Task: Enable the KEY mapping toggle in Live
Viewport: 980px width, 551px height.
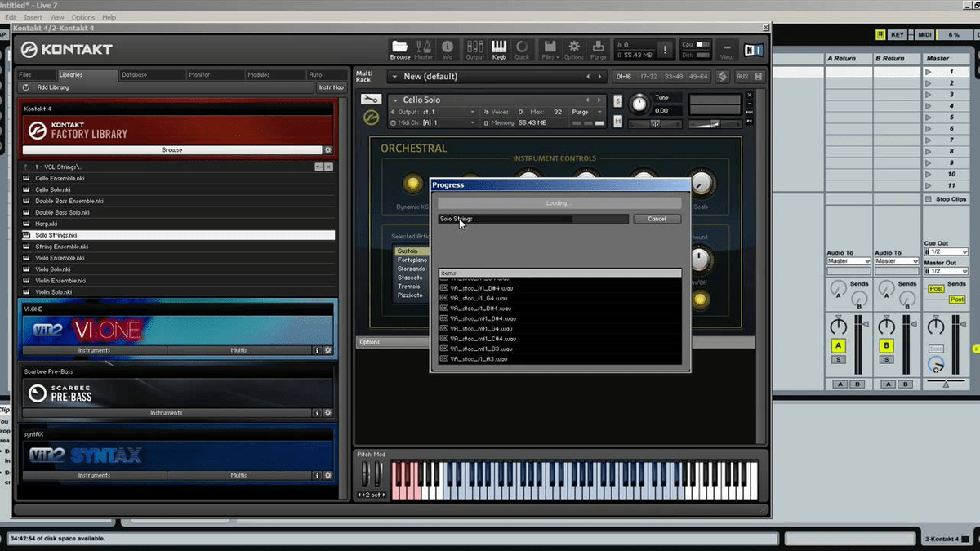Action: [x=897, y=34]
